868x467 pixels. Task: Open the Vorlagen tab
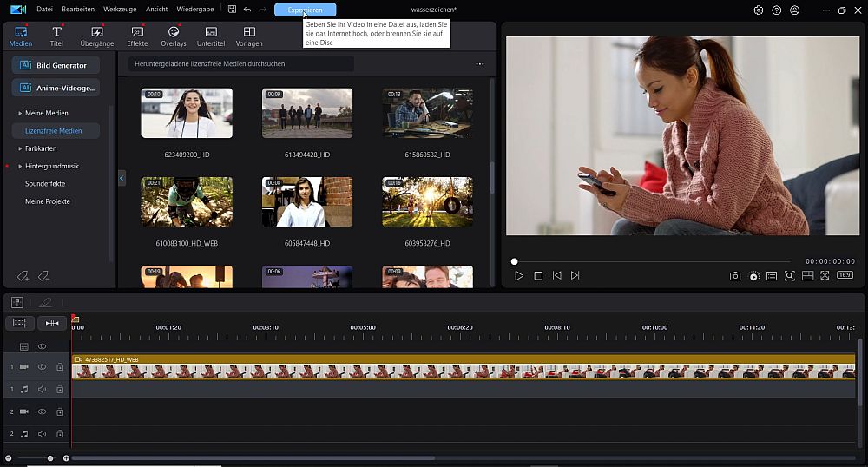249,36
